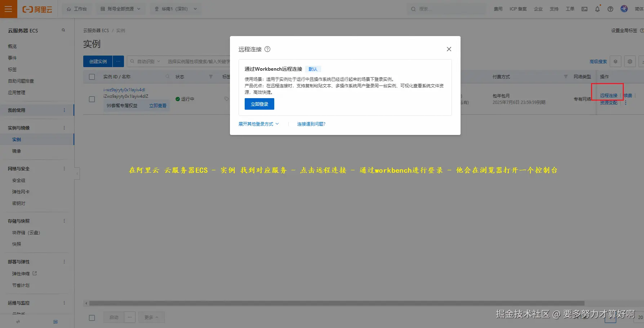Click the 设置全局标签 link

click(x=624, y=31)
